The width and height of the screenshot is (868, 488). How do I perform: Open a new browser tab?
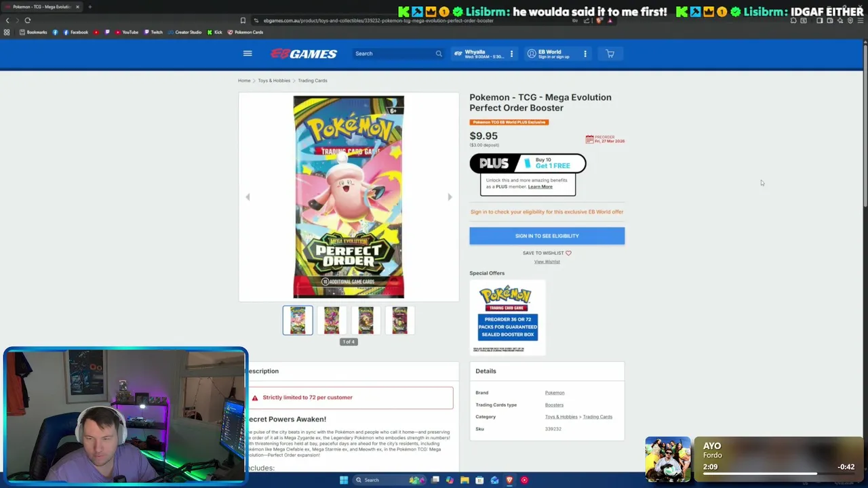pos(90,7)
